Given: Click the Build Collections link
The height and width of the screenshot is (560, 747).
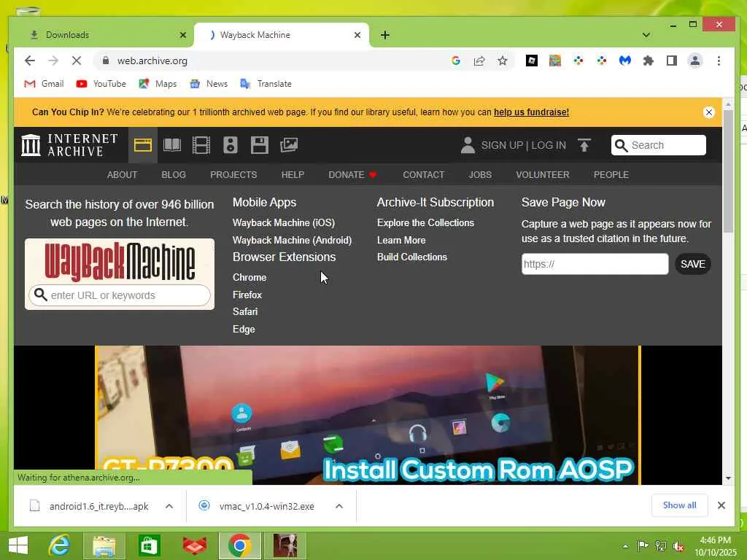Looking at the screenshot, I should [x=412, y=257].
